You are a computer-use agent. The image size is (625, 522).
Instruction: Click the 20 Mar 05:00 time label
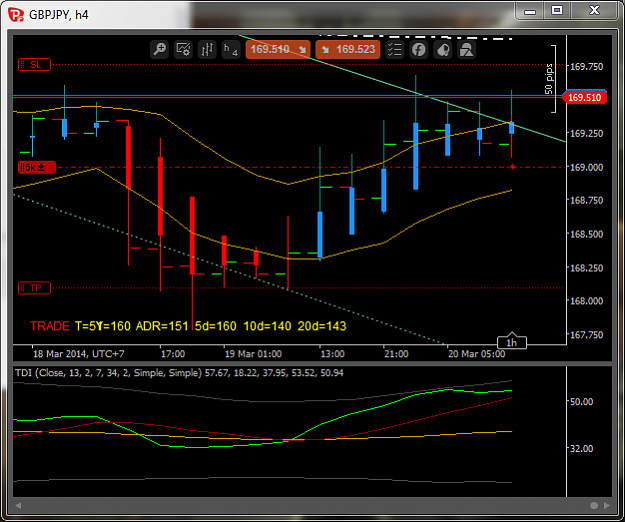(x=477, y=354)
